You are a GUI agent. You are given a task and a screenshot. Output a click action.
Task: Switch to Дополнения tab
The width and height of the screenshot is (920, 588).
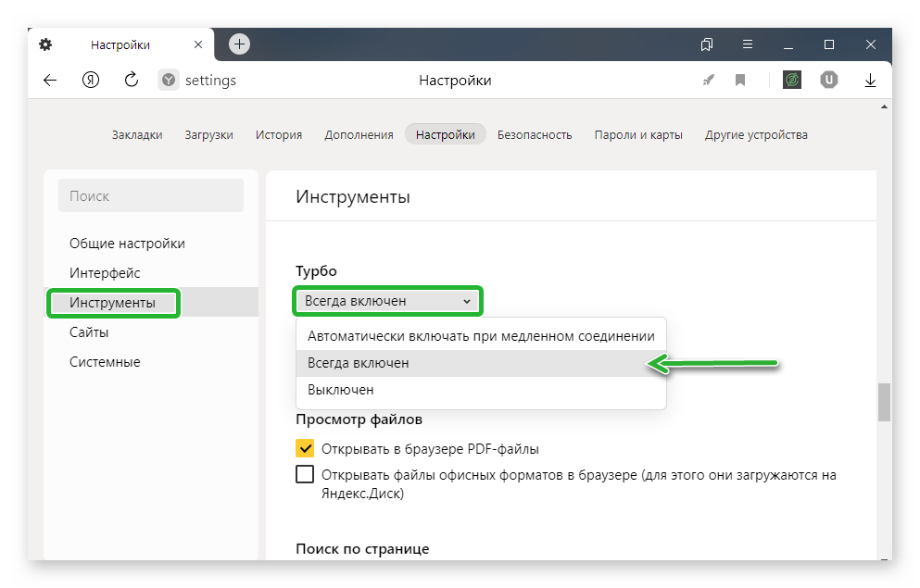click(359, 135)
